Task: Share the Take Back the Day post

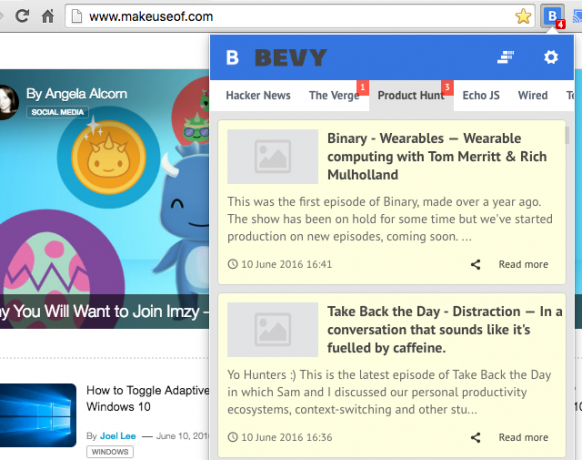Action: (x=475, y=437)
